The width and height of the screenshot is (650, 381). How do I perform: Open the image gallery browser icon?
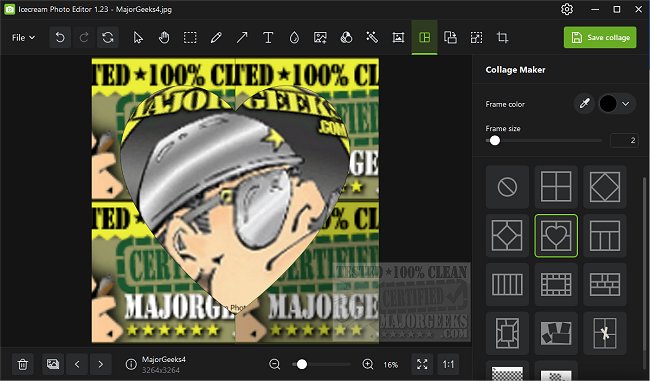click(x=53, y=364)
